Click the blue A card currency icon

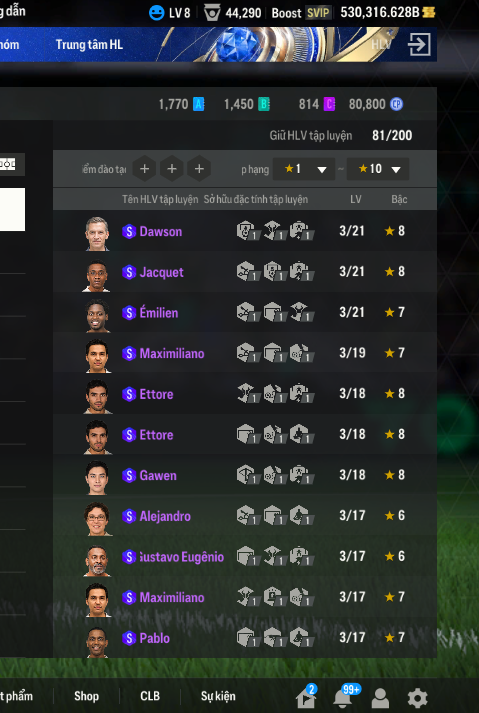198,104
